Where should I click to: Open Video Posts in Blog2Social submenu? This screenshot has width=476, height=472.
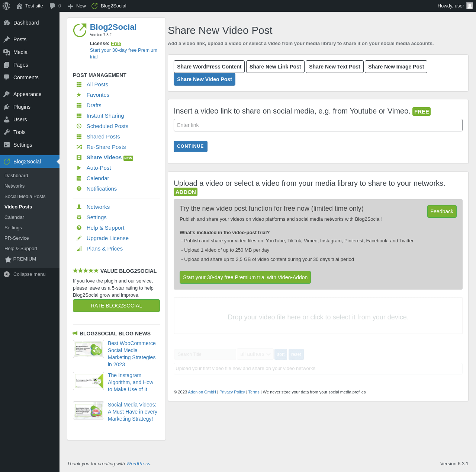click(18, 207)
